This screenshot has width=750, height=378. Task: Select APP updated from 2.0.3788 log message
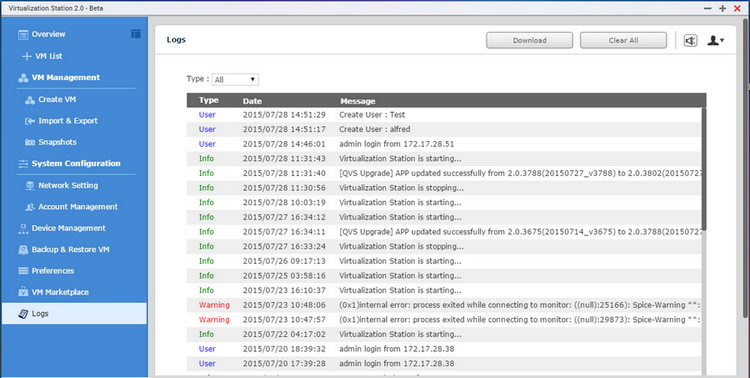coord(519,173)
